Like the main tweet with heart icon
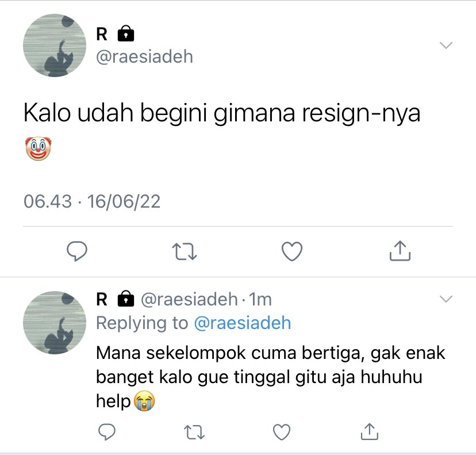This screenshot has width=476, height=455. pyautogui.click(x=292, y=251)
